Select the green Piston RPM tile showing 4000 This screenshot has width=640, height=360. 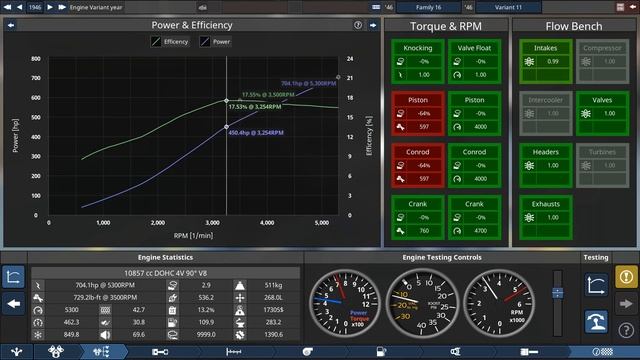474,113
